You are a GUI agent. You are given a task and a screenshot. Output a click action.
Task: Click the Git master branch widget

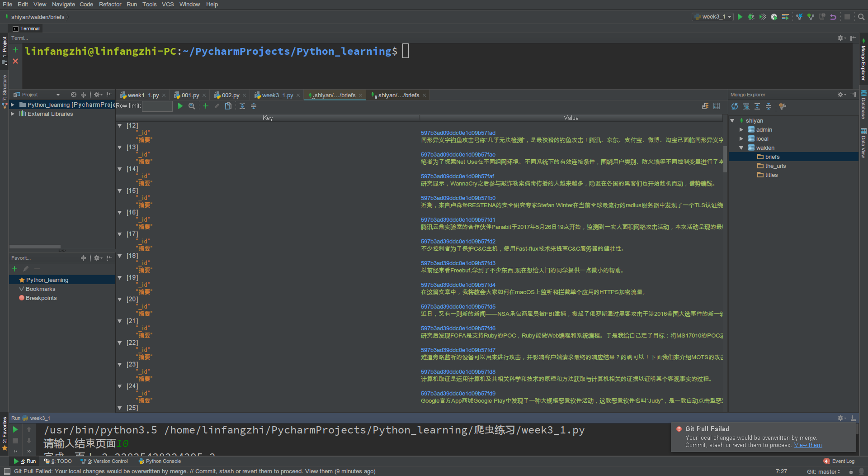[x=823, y=471]
